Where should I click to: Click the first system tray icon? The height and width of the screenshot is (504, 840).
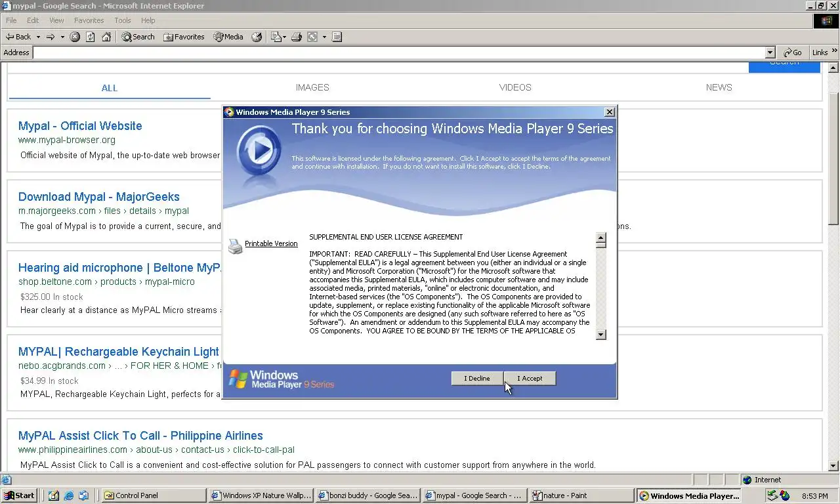tap(772, 495)
